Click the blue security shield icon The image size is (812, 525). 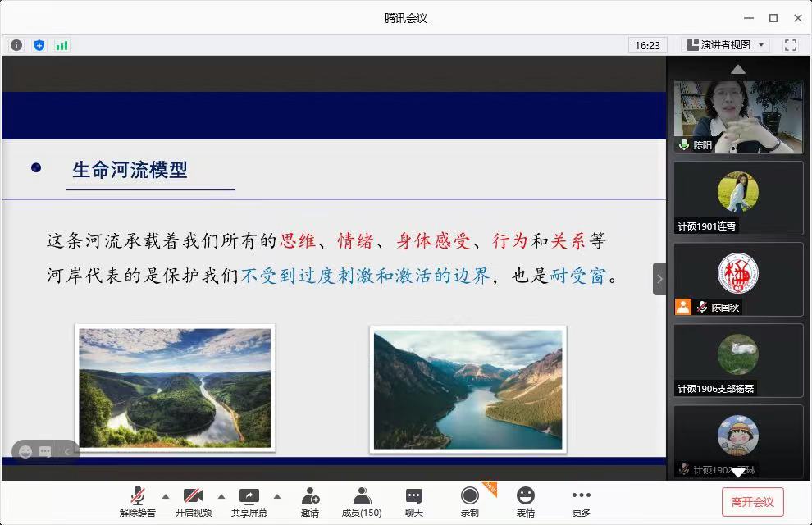(39, 45)
